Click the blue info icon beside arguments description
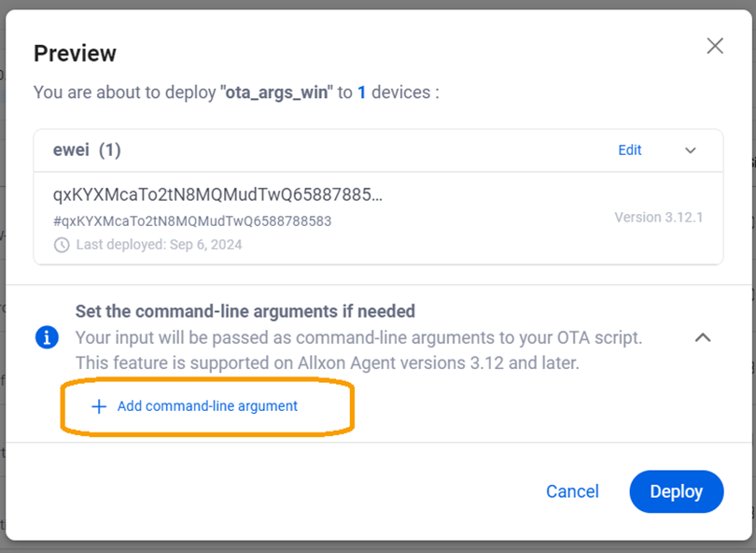Viewport: 756px width, 553px height. (47, 337)
